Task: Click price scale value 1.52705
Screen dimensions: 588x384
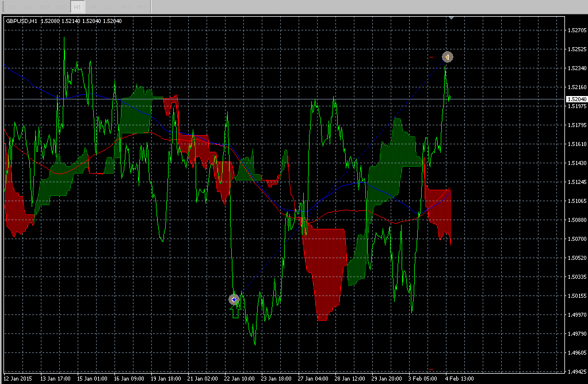Action: coord(576,30)
